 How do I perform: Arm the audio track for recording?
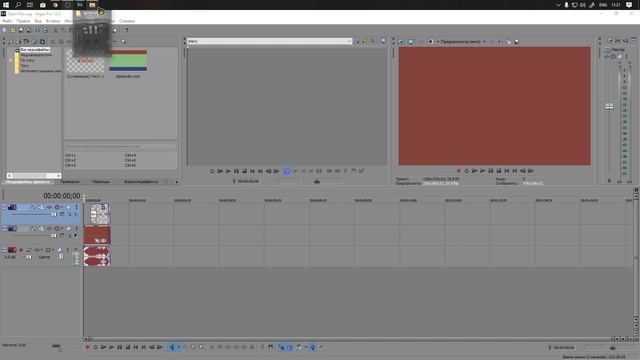coord(21,250)
